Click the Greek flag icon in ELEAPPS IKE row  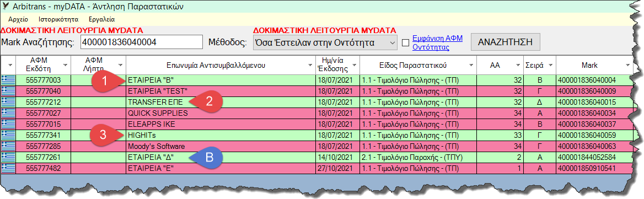click(x=8, y=124)
